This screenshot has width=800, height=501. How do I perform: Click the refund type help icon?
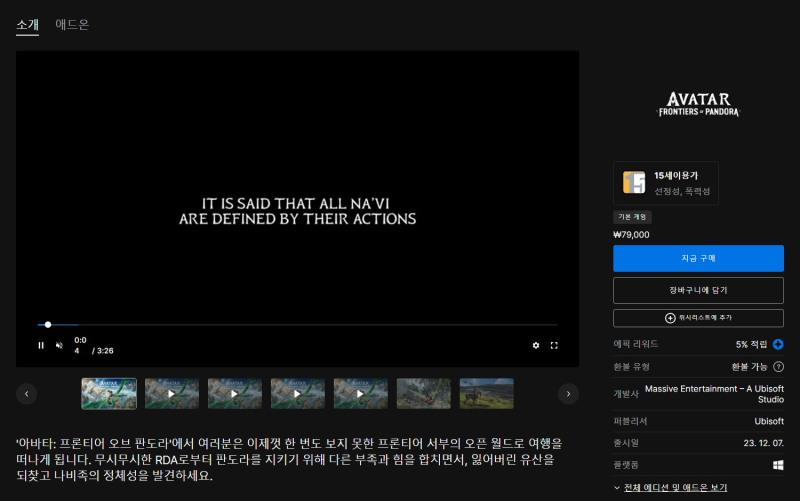point(778,367)
